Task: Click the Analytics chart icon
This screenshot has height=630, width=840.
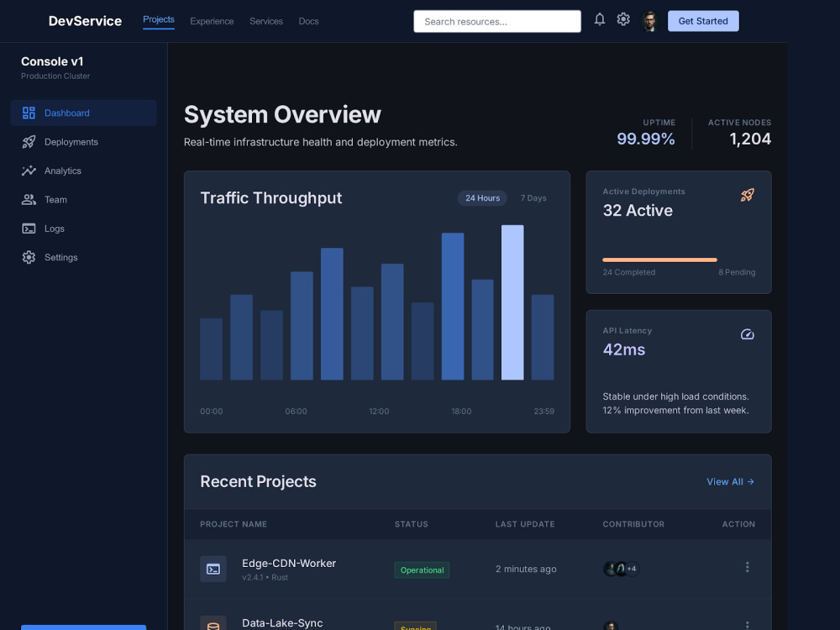Action: (29, 171)
